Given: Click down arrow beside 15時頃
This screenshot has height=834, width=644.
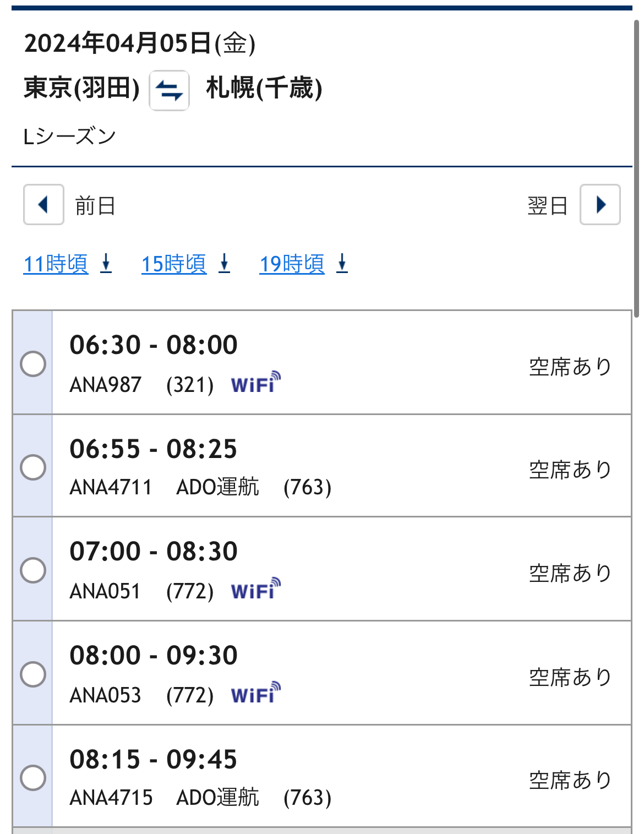Looking at the screenshot, I should point(225,263).
